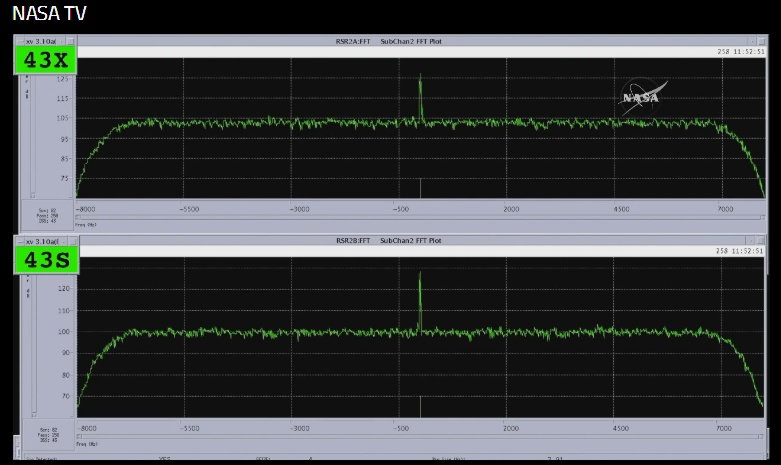781x465 pixels.
Task: Click the timestamp 258 11:52:51 in RSR2A window
Action: pyautogui.click(x=741, y=52)
